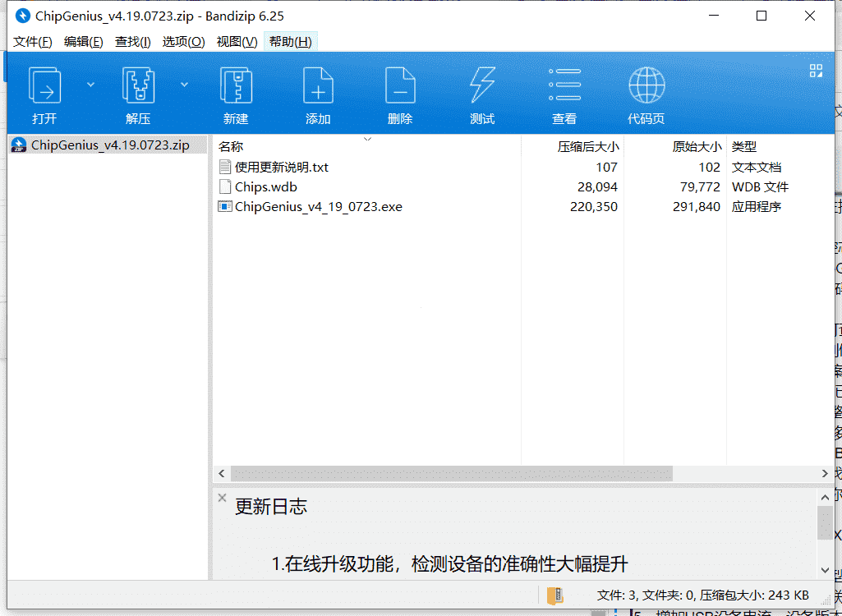Open the 选项(O) menu
The image size is (842, 616).
coord(184,42)
